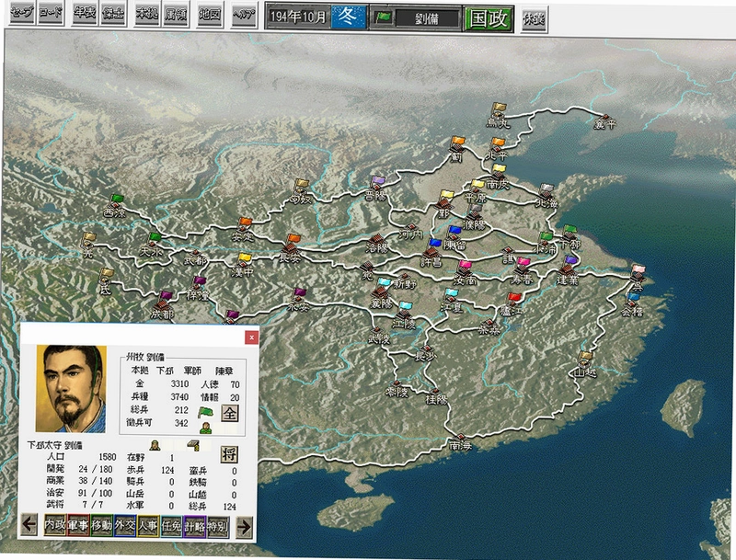Click the officer head icon above 在野
736x560 pixels.
155,445
